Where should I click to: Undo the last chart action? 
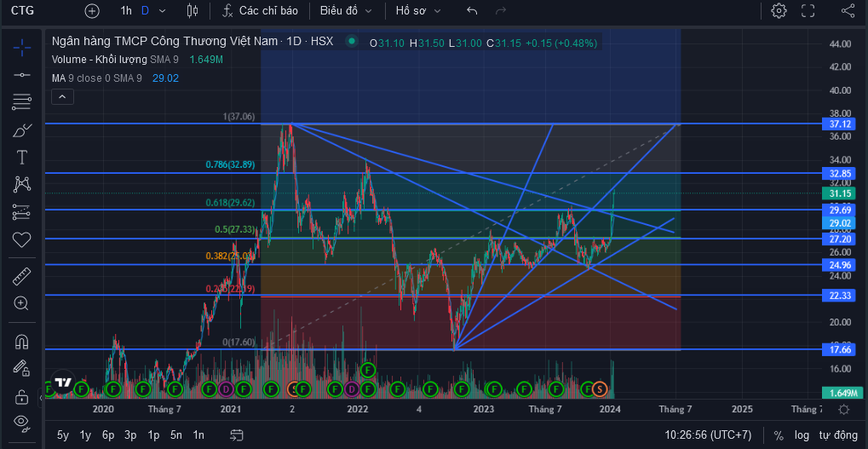pyautogui.click(x=472, y=10)
